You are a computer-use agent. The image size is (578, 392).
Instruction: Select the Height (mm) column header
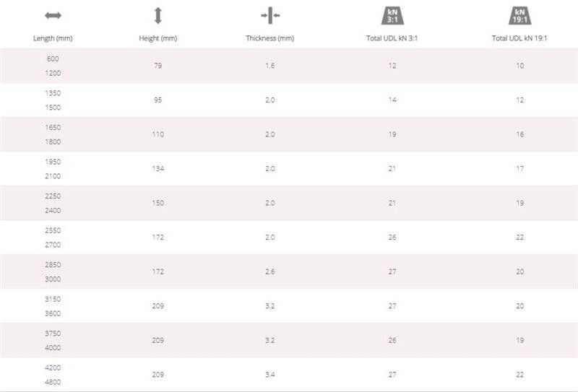click(x=158, y=38)
